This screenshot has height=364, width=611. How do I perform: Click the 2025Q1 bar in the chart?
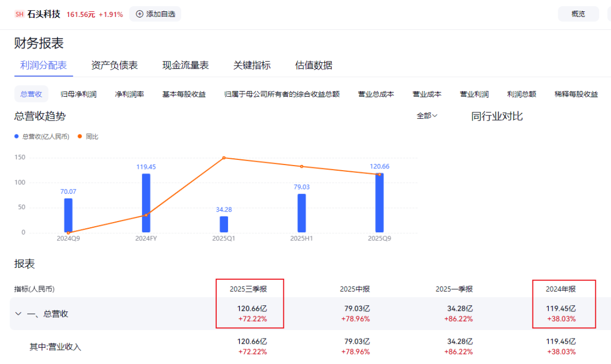(x=223, y=224)
